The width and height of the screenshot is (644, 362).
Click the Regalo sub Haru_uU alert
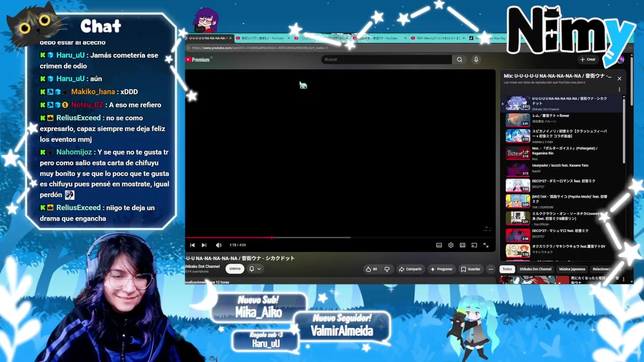click(x=266, y=340)
